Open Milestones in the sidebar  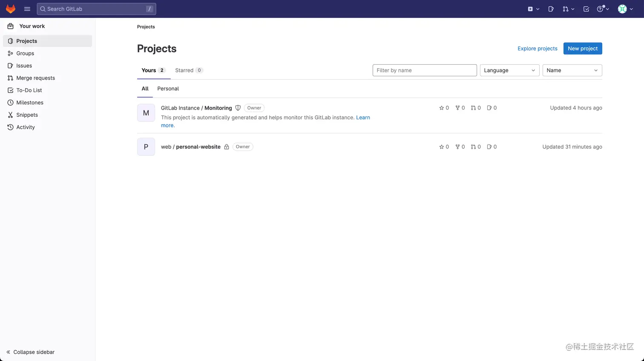click(47, 103)
